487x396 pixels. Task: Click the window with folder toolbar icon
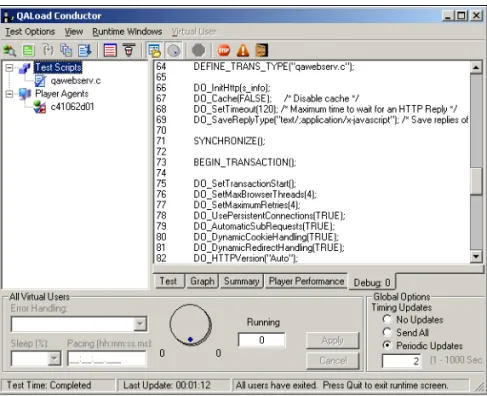pyautogui.click(x=155, y=50)
